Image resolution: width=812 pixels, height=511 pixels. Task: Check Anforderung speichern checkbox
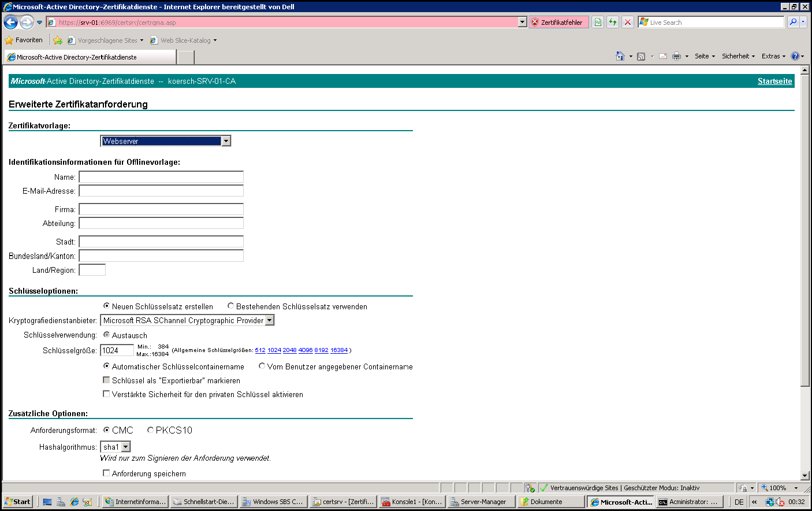pyautogui.click(x=106, y=473)
